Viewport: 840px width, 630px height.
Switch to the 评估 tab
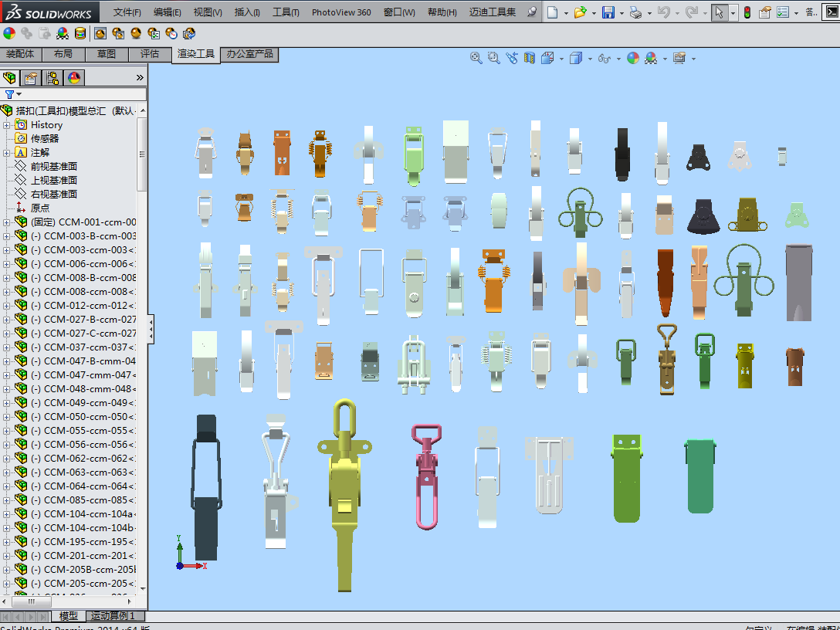(x=150, y=54)
